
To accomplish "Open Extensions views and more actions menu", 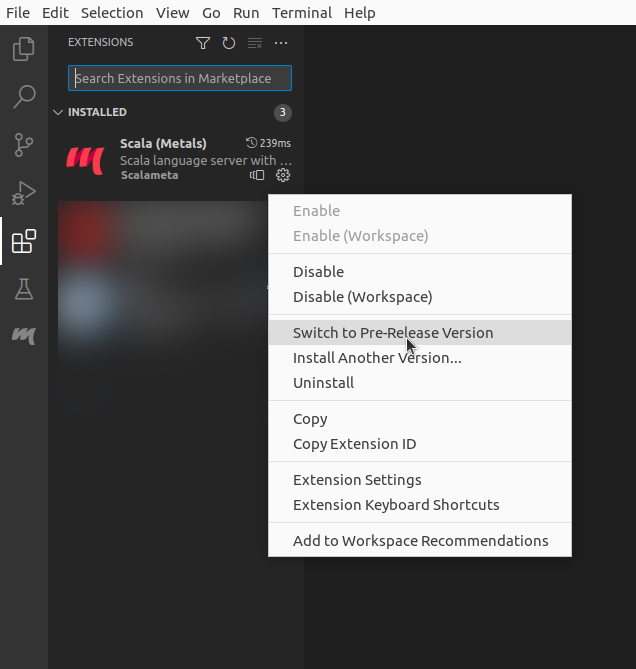I will coord(281,43).
